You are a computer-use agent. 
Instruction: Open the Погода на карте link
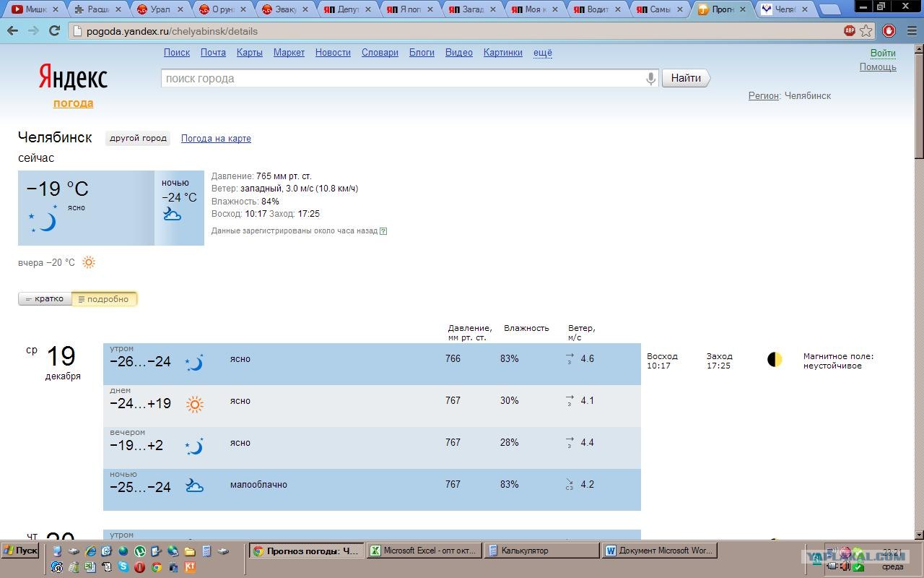216,139
